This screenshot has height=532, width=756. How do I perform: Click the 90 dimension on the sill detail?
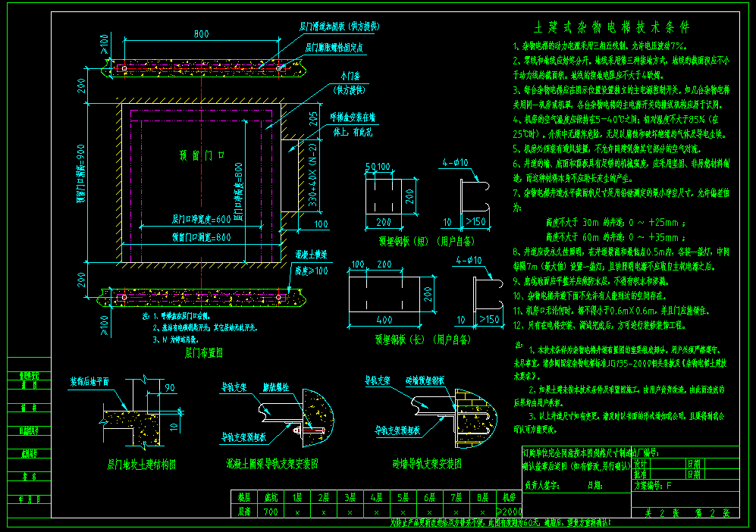click(170, 388)
